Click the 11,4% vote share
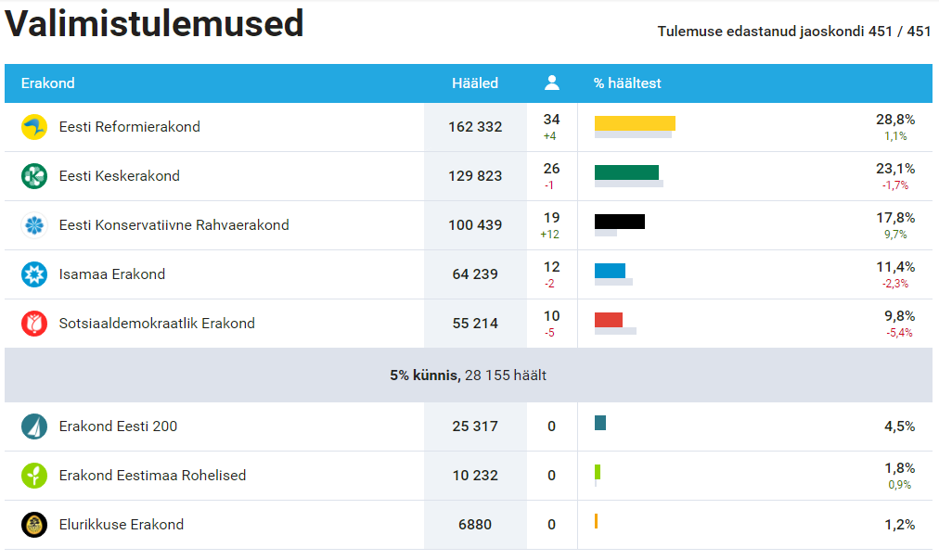 coord(895,267)
